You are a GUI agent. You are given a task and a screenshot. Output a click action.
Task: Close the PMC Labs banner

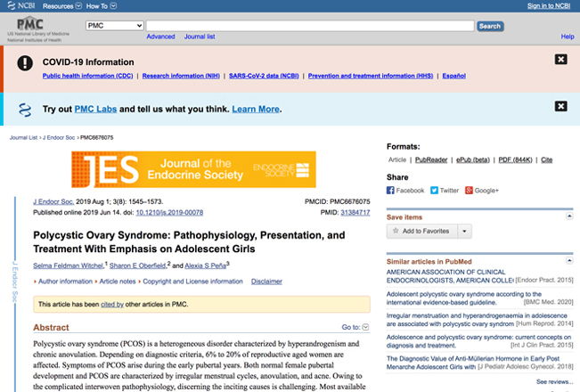click(x=560, y=107)
